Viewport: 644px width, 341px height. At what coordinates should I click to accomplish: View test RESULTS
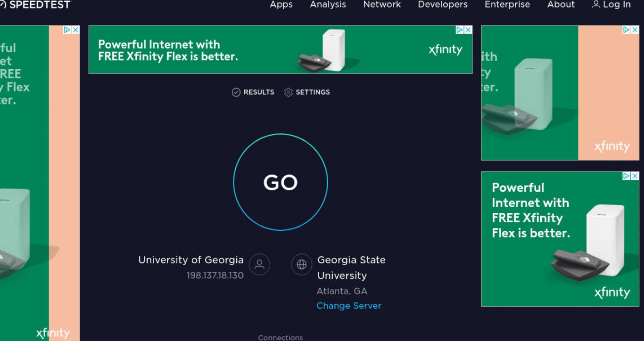click(x=253, y=92)
